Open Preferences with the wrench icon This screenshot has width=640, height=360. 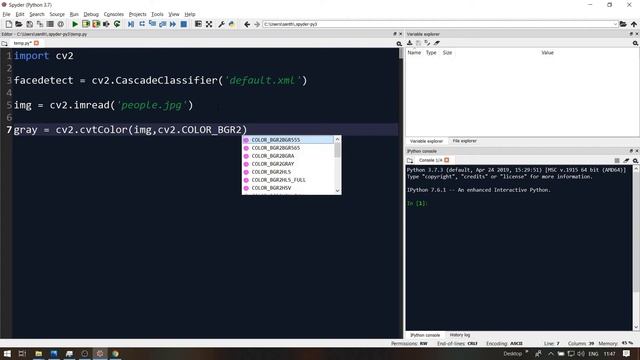pyautogui.click(x=221, y=24)
